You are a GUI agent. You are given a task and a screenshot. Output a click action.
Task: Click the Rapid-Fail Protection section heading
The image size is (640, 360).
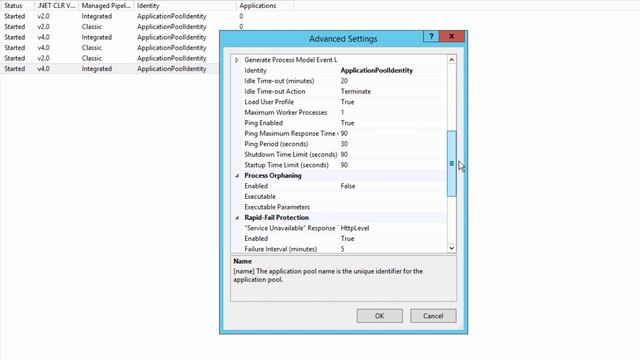276,218
